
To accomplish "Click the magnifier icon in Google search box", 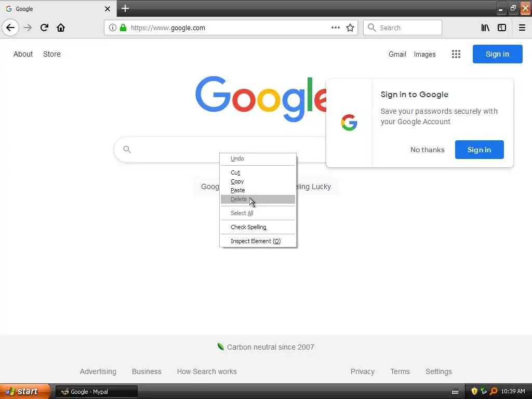I will pos(127,149).
